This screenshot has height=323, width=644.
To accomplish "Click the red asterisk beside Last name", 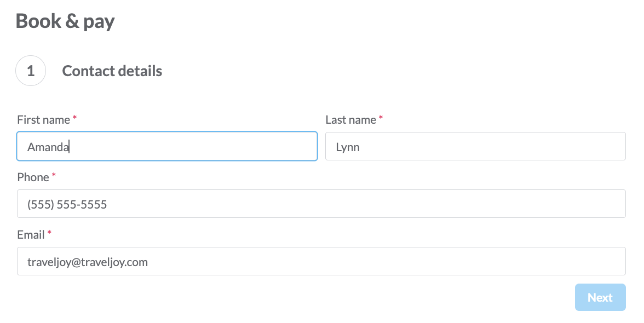I will click(x=381, y=118).
